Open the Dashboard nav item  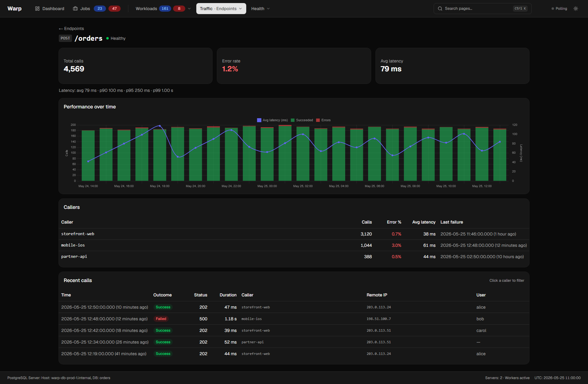coord(50,9)
